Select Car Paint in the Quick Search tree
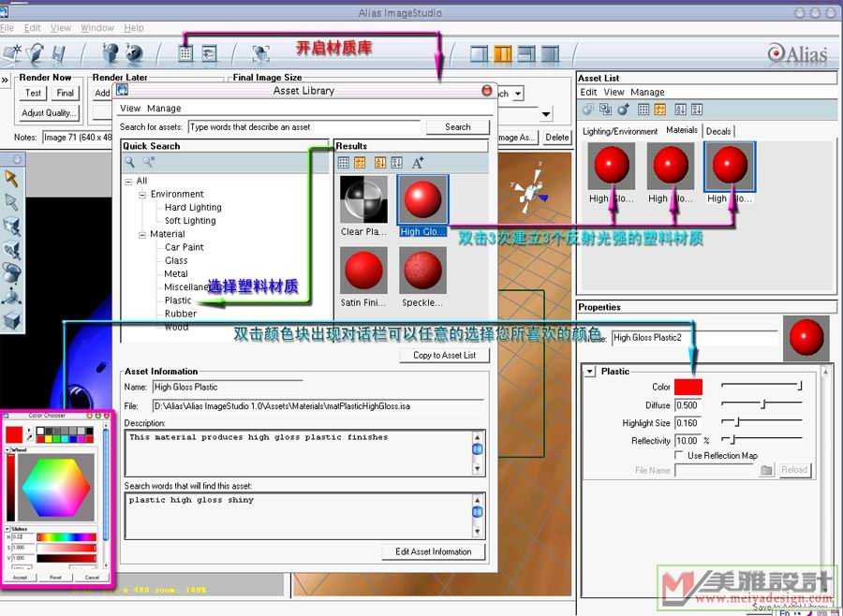Screen dimensions: 843x616 point(184,247)
